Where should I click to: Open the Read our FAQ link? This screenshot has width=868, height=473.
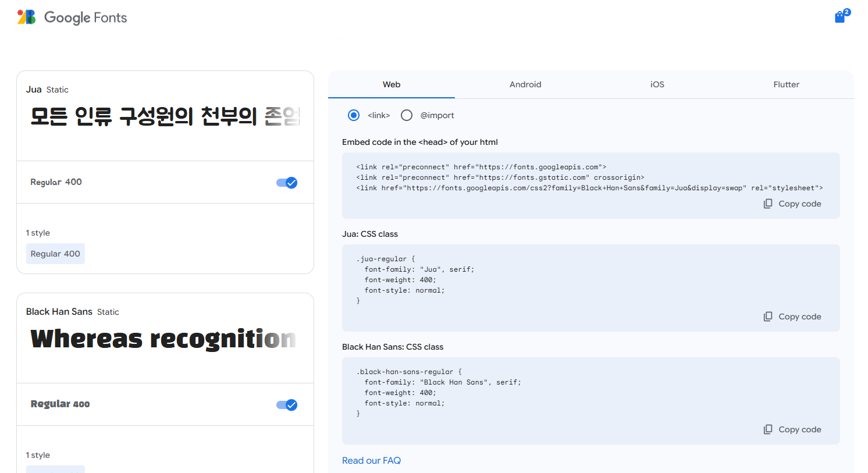(371, 460)
